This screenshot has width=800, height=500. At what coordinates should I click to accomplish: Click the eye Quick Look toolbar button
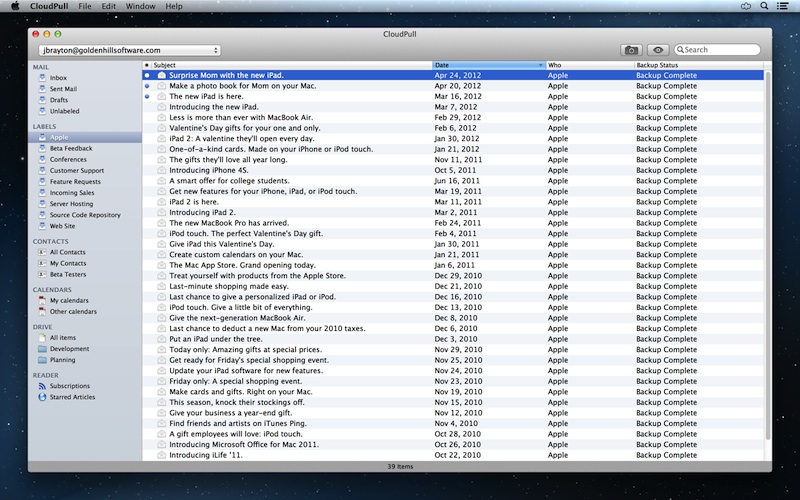pyautogui.click(x=658, y=49)
